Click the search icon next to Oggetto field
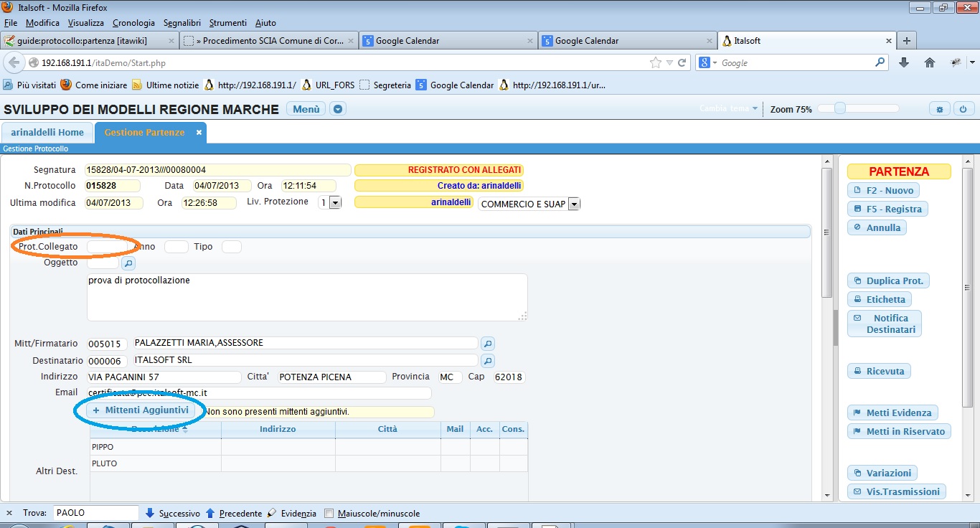The width and height of the screenshot is (980, 528). tap(128, 263)
